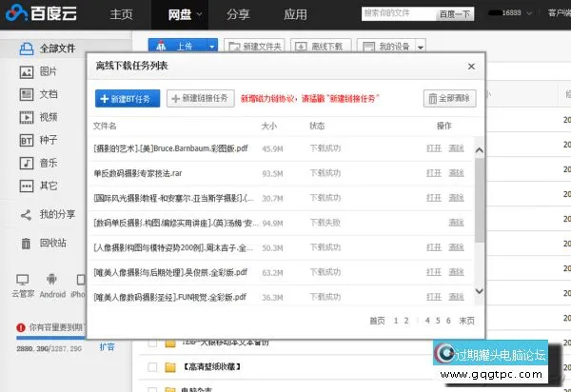
Task: Click the 视频 category icon
Action: [x=27, y=118]
